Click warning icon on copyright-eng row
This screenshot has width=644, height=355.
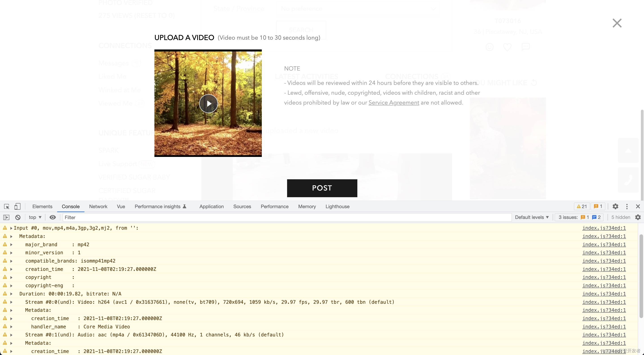pos(5,285)
